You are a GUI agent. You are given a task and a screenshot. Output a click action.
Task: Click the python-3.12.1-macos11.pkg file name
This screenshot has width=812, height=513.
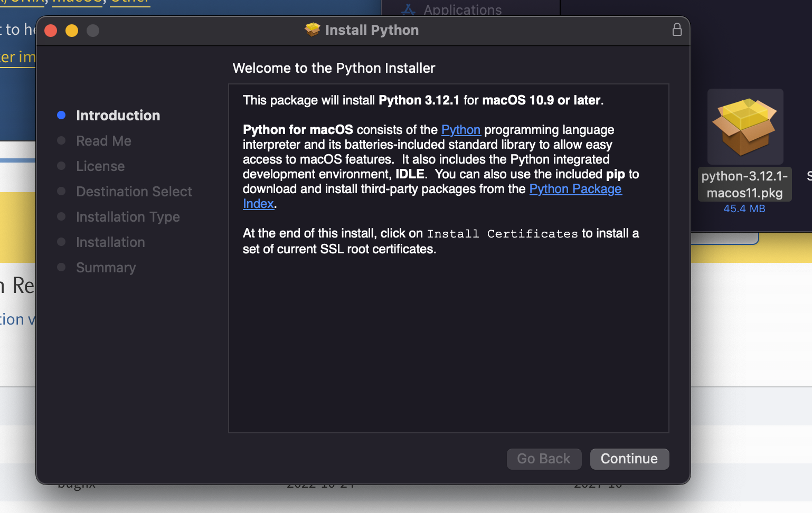pos(744,184)
